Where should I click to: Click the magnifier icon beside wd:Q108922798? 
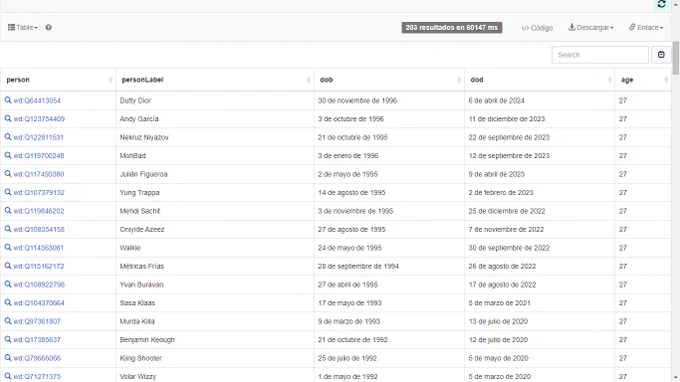pos(8,284)
